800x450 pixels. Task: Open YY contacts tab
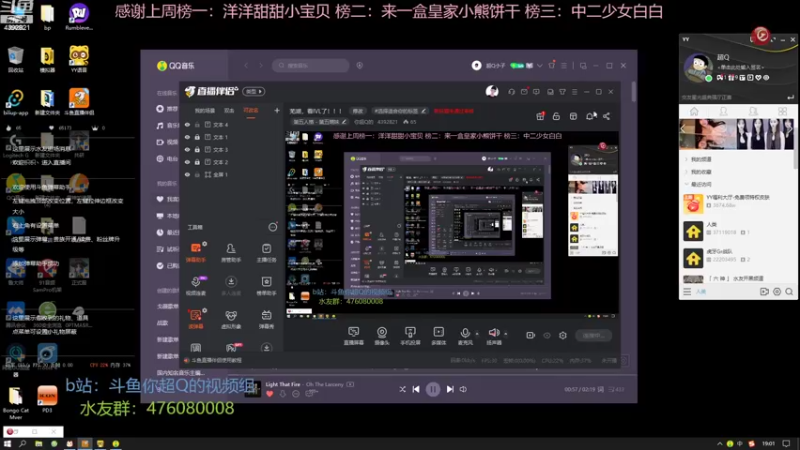coord(723,111)
